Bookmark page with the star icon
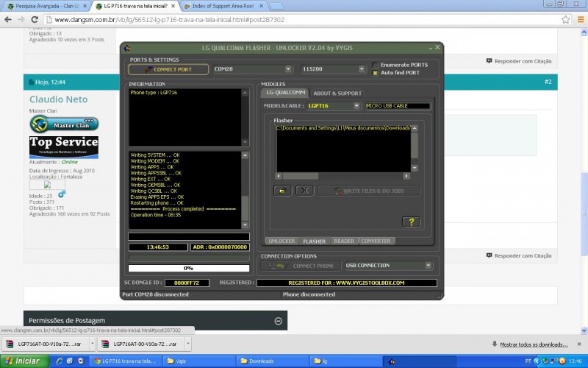The width and height of the screenshot is (588, 368). 565,20
